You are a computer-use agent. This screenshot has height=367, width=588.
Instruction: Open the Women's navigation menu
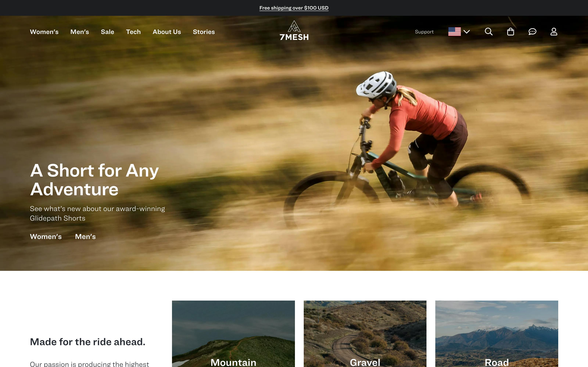point(44,32)
